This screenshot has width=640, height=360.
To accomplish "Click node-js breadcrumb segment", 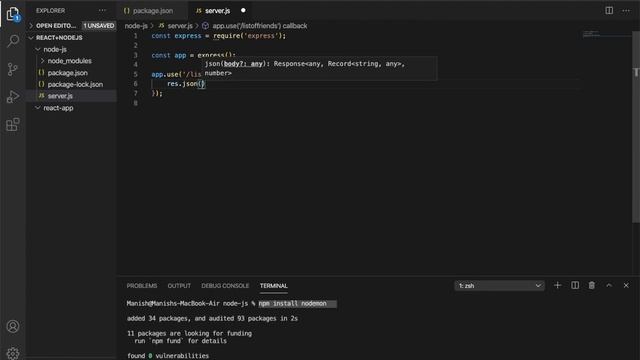I will click(136, 26).
